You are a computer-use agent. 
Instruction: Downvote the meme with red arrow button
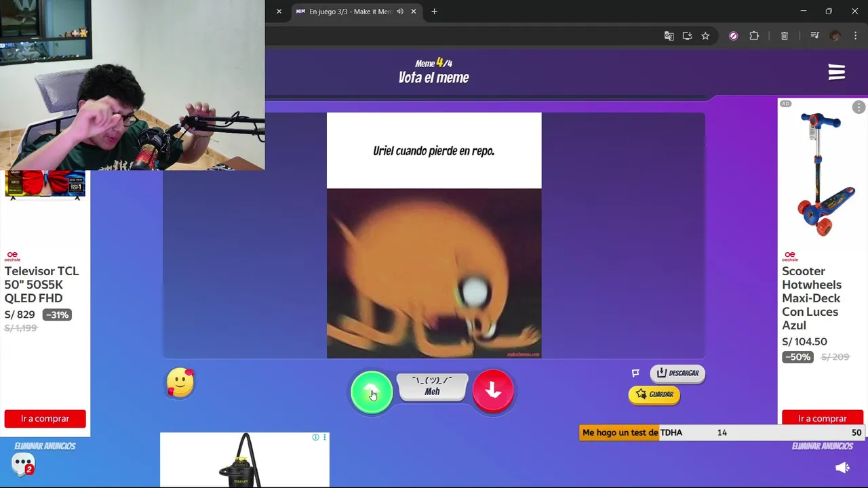coord(493,390)
